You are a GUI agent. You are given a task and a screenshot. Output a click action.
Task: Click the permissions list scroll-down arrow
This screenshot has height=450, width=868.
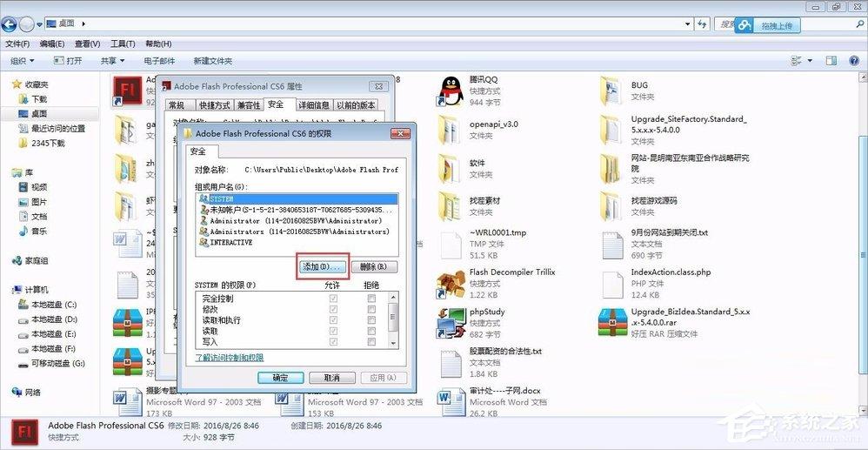point(393,343)
